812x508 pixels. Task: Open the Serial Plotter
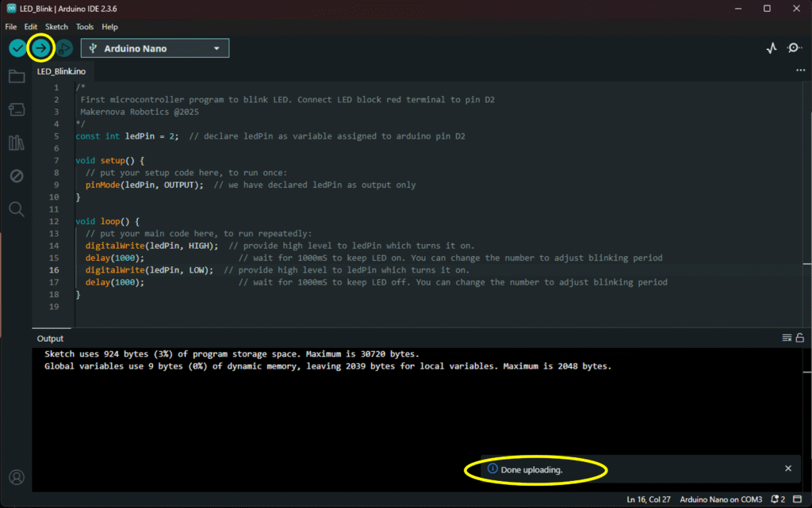click(x=772, y=48)
